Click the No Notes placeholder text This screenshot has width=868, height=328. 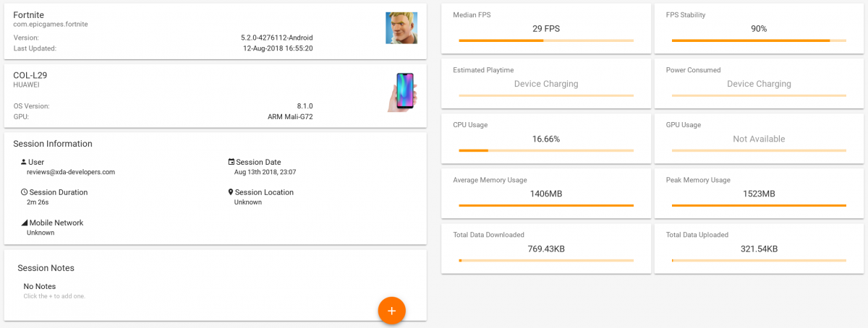click(40, 287)
